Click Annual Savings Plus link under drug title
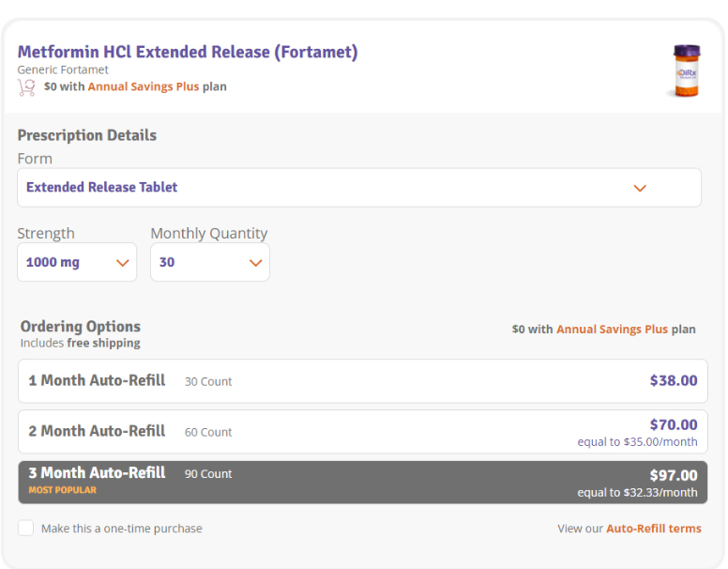 [x=144, y=86]
